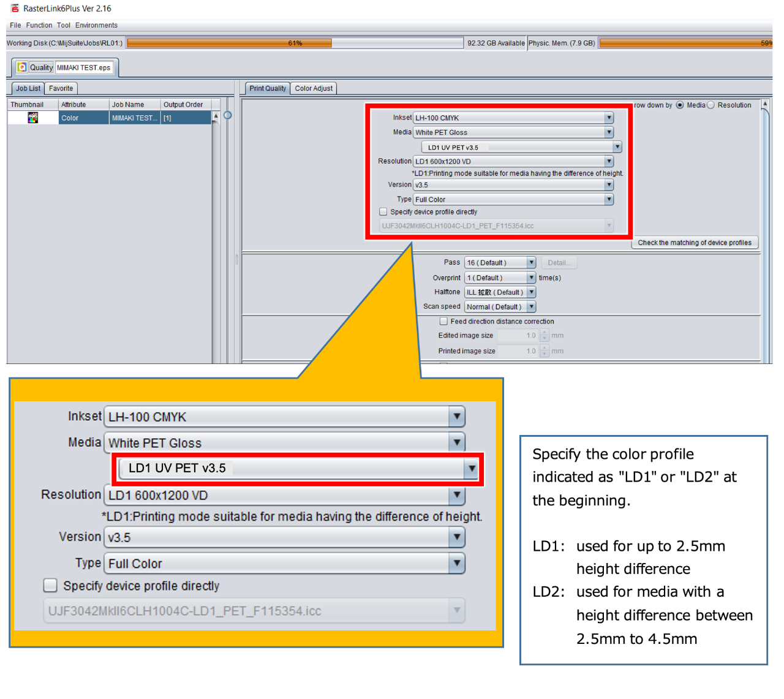Open the small LD1 UV PET v3.5 profile dropdown in panel

522,147
